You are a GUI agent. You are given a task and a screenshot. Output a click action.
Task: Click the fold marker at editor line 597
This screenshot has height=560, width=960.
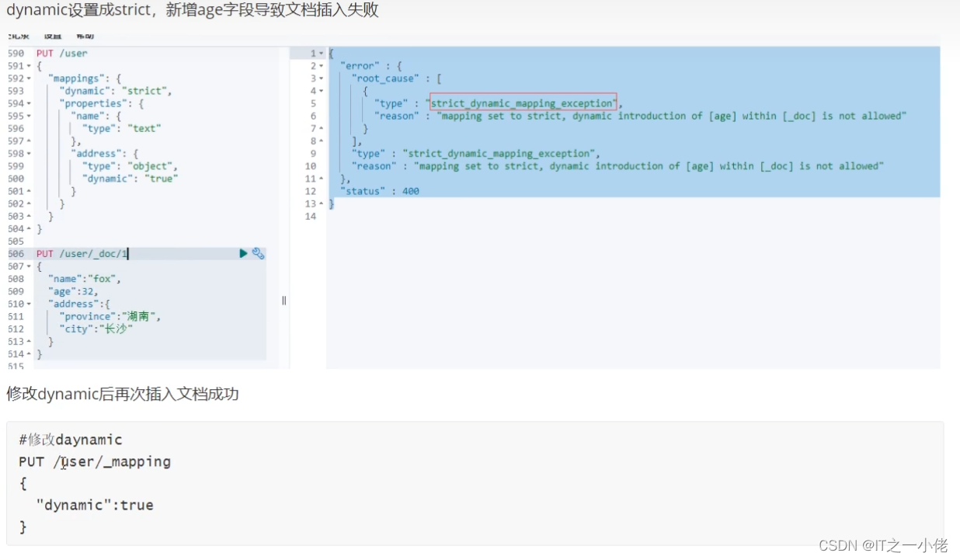29,141
